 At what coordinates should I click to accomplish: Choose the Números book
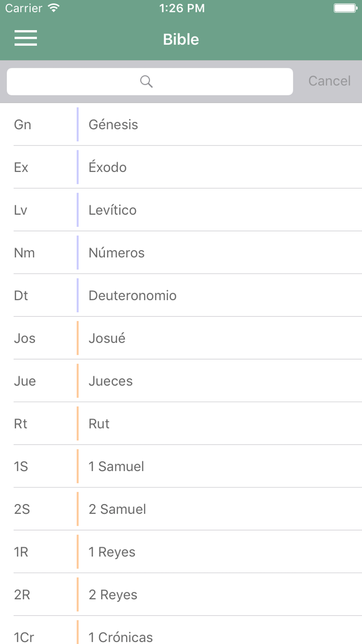[181, 253]
